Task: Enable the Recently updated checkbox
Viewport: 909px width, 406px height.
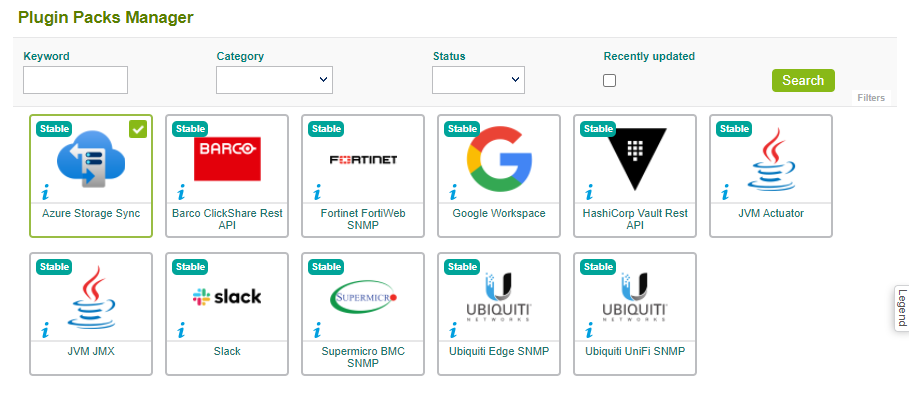Action: [x=609, y=81]
